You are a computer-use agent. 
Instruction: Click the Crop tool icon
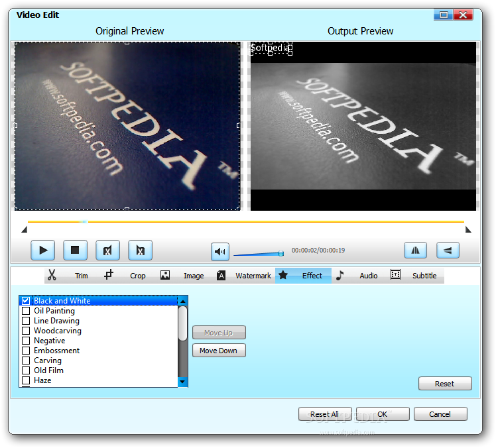pyautogui.click(x=109, y=275)
